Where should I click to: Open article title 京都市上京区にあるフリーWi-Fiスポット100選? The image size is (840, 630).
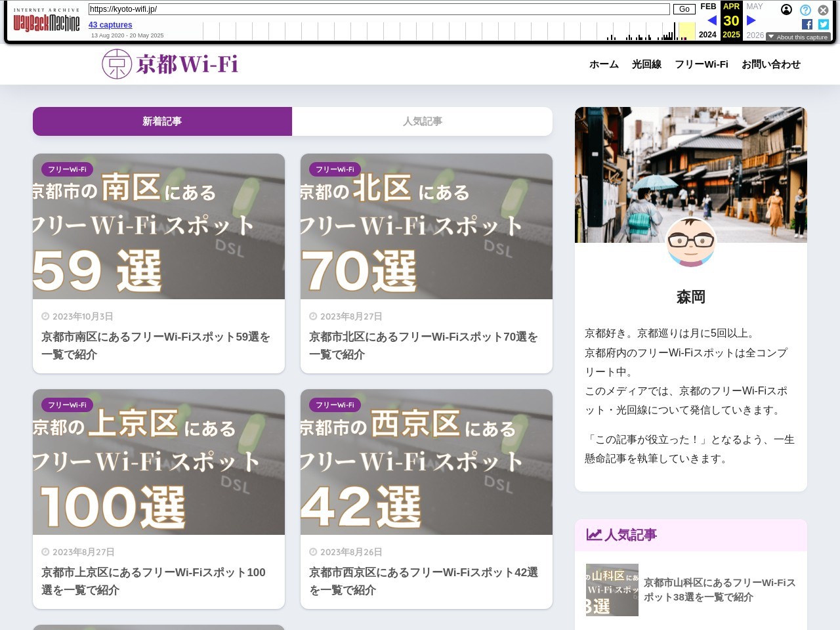tap(154, 581)
